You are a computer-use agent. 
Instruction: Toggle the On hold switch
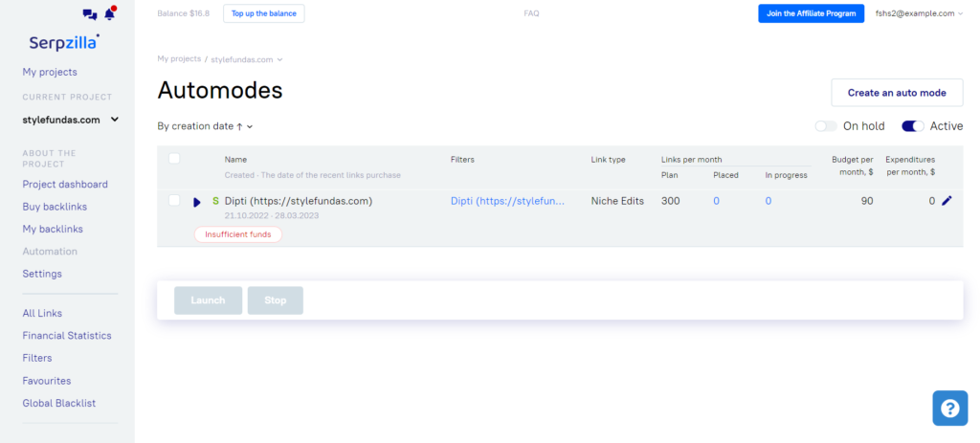(826, 126)
